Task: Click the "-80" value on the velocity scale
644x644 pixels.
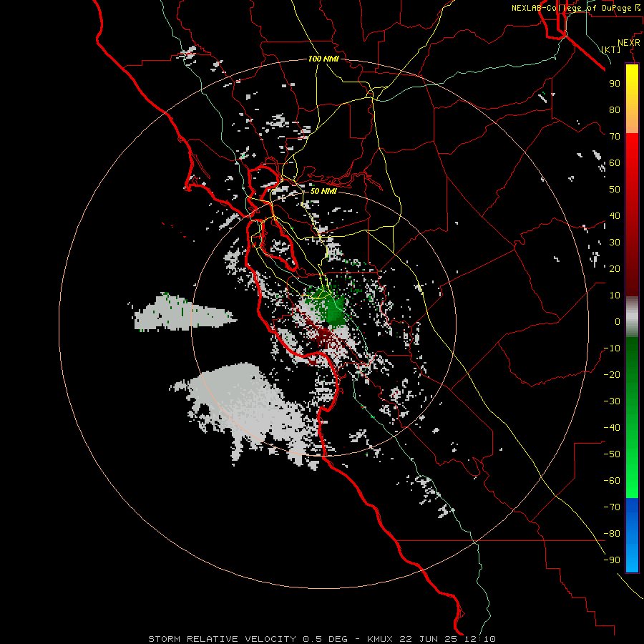Action: pyautogui.click(x=612, y=534)
